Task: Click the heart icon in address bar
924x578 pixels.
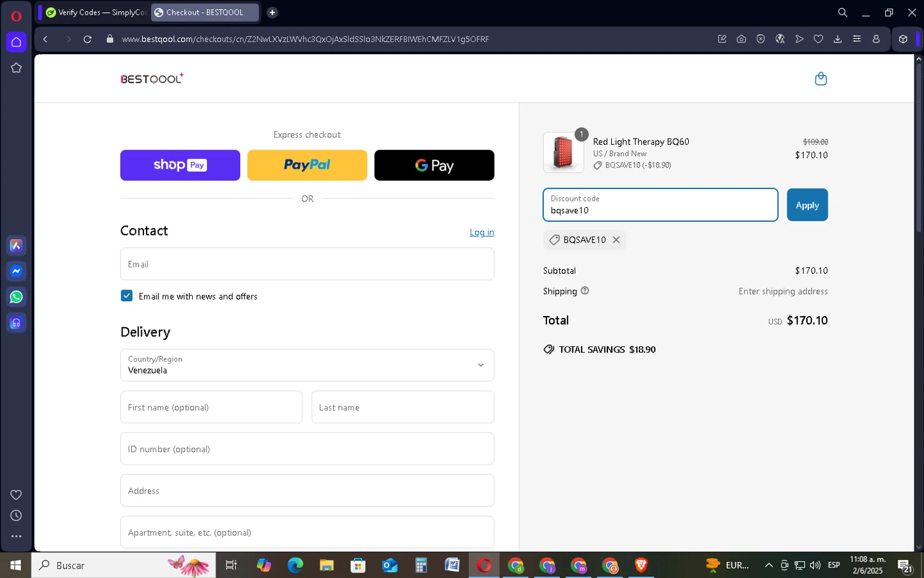Action: click(x=819, y=39)
